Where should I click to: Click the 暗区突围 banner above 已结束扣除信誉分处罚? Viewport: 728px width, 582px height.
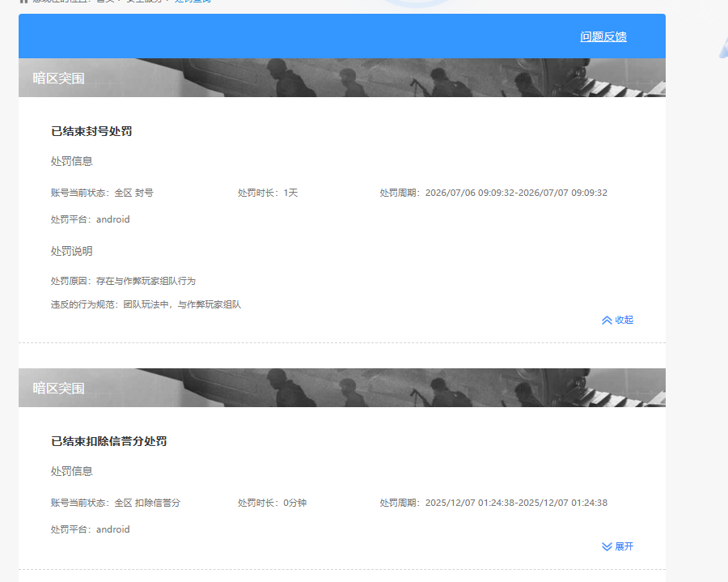tap(341, 388)
